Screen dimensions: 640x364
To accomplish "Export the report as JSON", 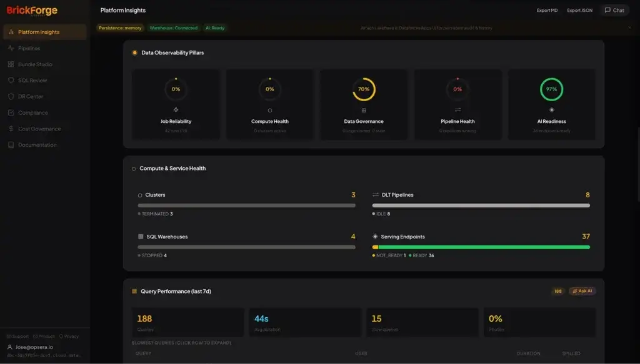I will pyautogui.click(x=579, y=10).
